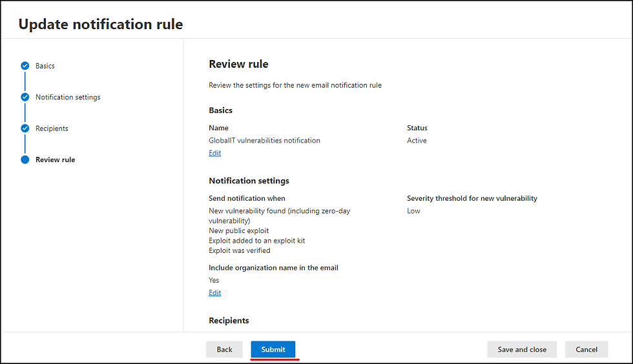
Task: Click the 'New public exploit' text
Action: coord(238,230)
